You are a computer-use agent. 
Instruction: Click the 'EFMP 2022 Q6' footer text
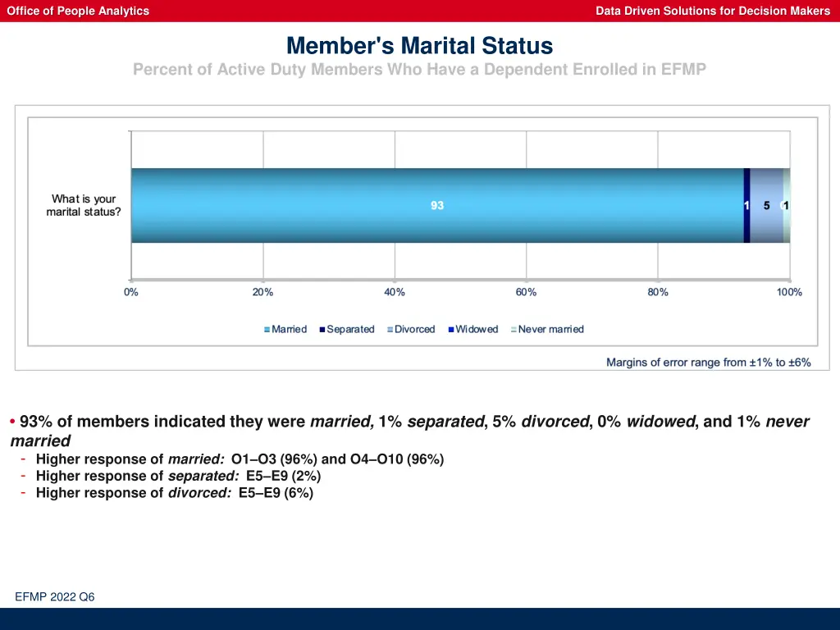click(x=55, y=597)
